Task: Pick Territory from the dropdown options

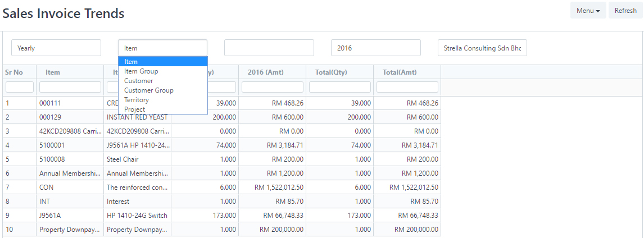Action: click(x=137, y=100)
